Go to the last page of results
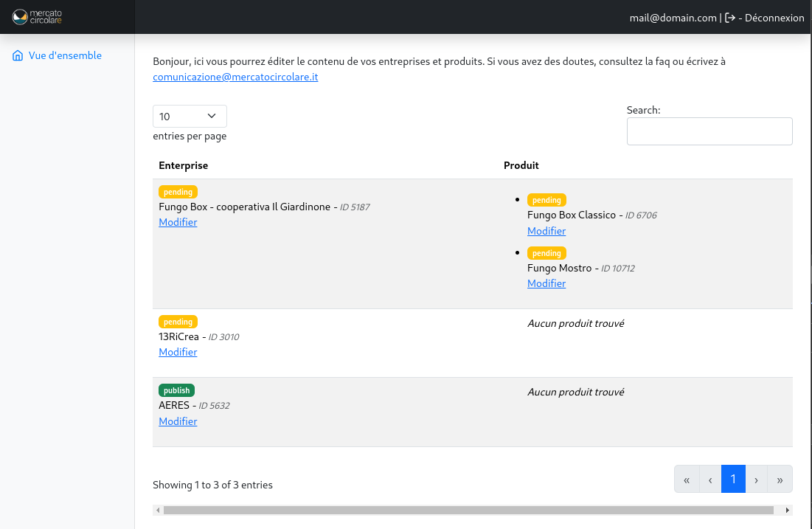This screenshot has height=529, width=812. [x=780, y=480]
